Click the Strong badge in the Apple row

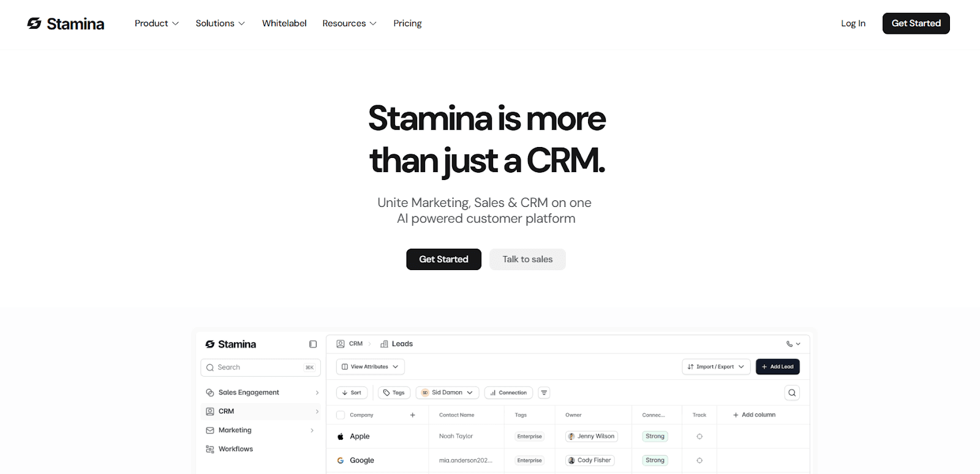pos(655,437)
